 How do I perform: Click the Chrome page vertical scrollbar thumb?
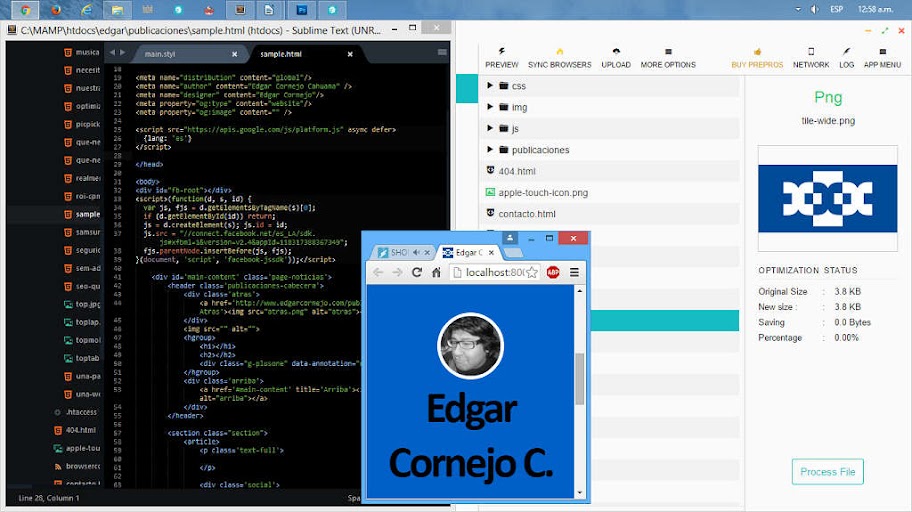click(x=579, y=378)
